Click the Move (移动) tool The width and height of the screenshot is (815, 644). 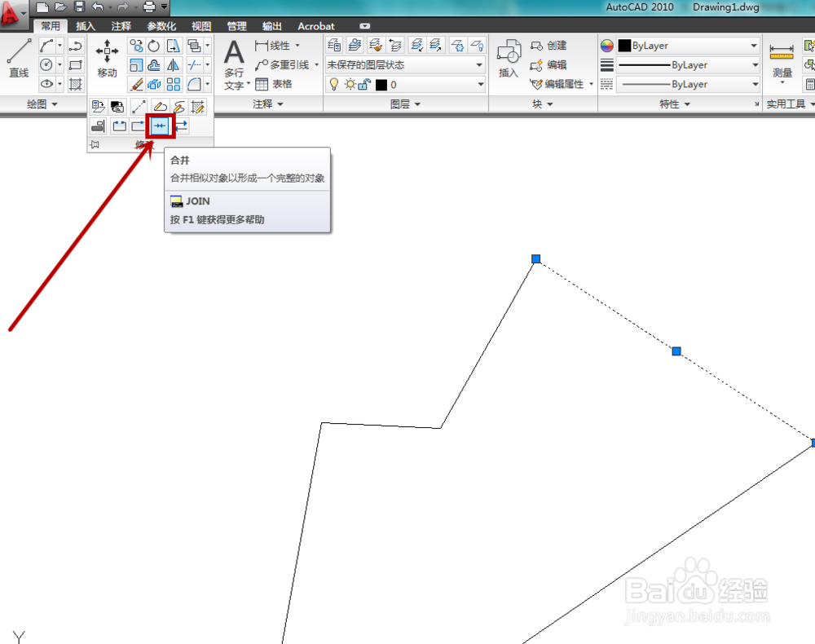(107, 58)
